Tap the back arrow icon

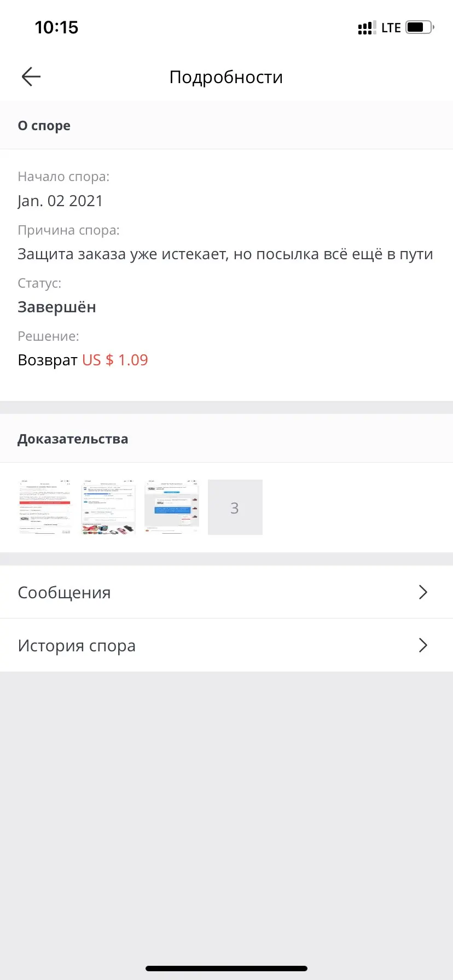pyautogui.click(x=31, y=77)
